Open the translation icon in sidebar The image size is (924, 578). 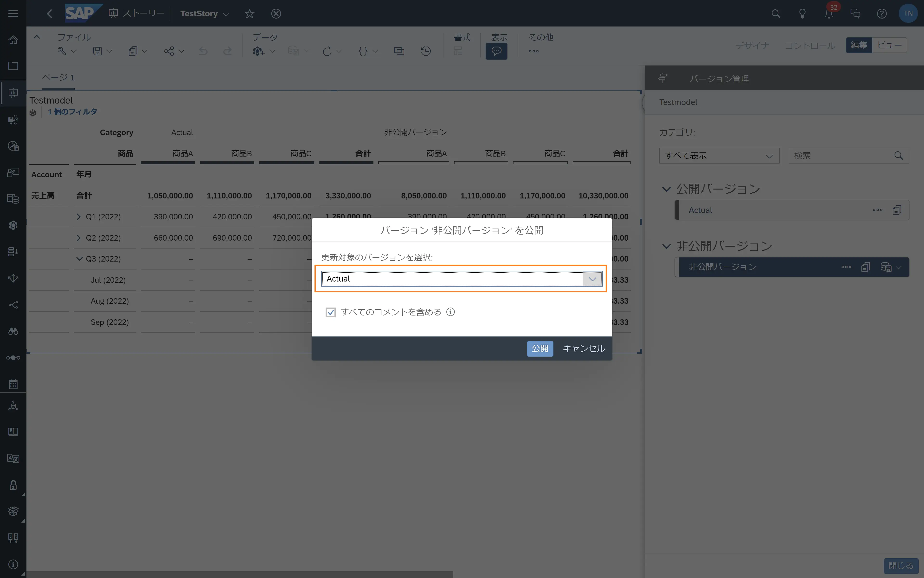tap(13, 458)
